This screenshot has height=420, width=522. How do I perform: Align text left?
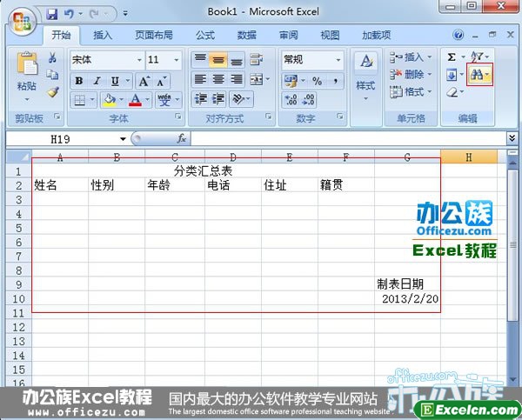tap(200, 79)
